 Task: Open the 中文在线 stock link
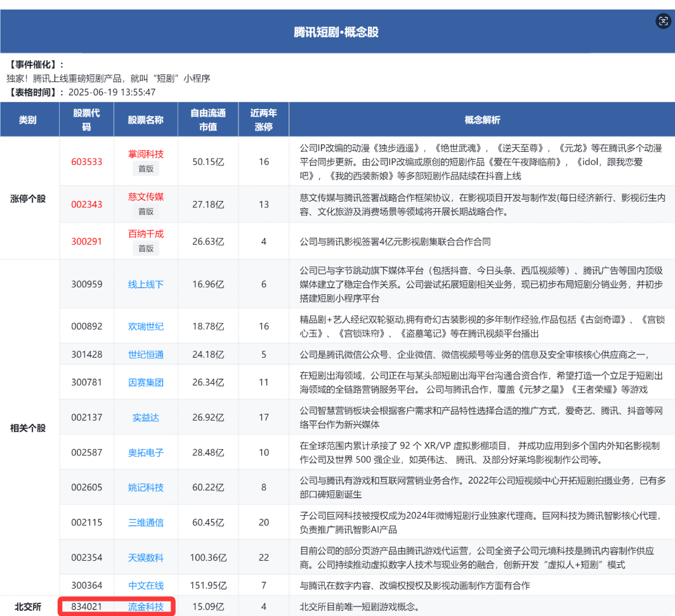click(x=146, y=586)
